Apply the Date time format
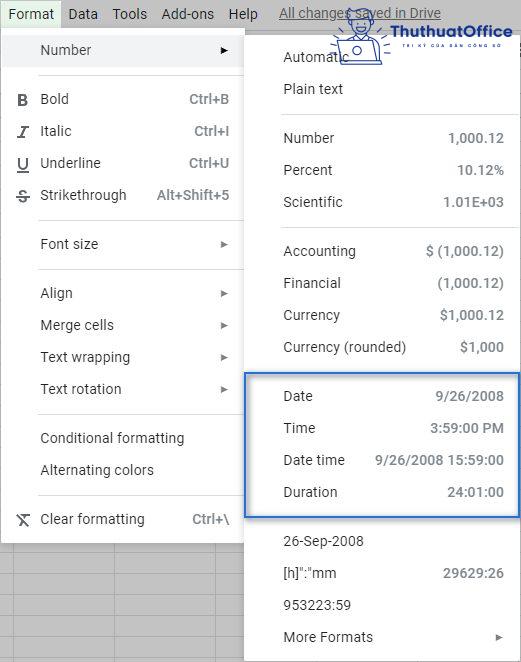This screenshot has height=662, width=521. (382, 460)
